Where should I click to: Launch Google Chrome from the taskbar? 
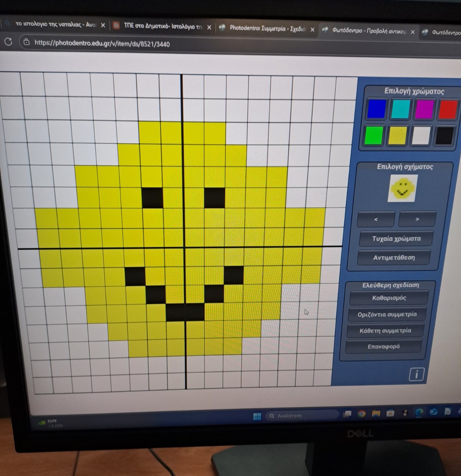362,414
